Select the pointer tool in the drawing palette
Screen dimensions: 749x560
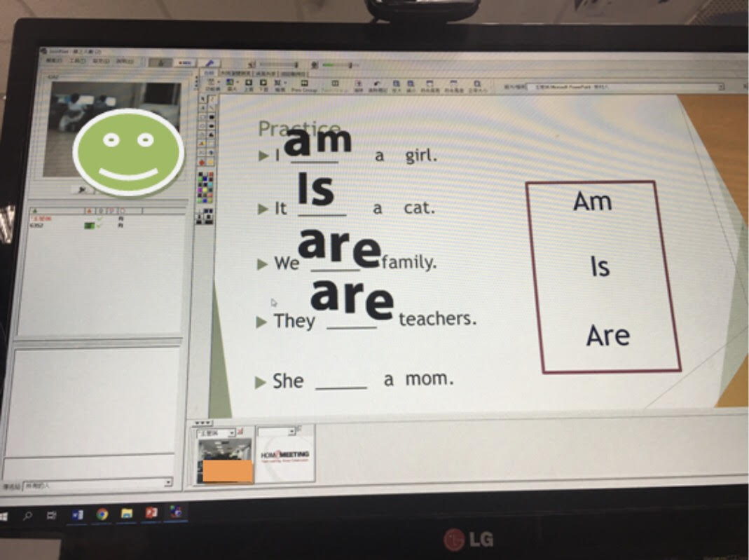[x=202, y=100]
